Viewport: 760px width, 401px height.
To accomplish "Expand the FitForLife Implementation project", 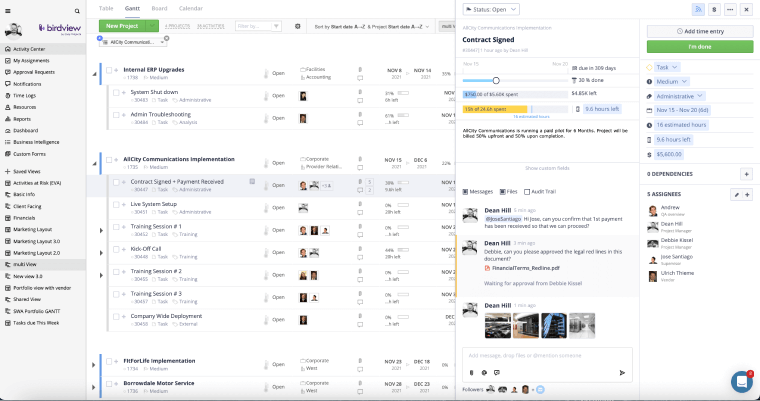I will click(94, 365).
